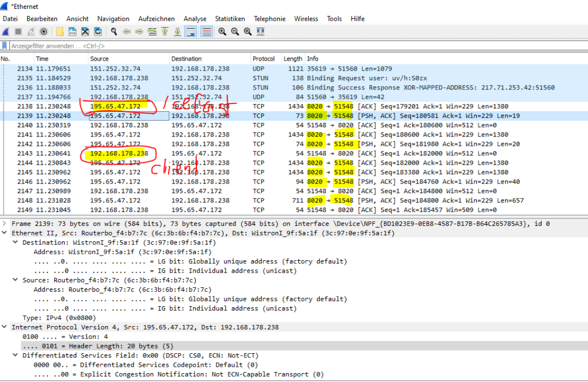Toggle packet list colorization button
Viewport: 588px width, 382px height.
(207, 32)
